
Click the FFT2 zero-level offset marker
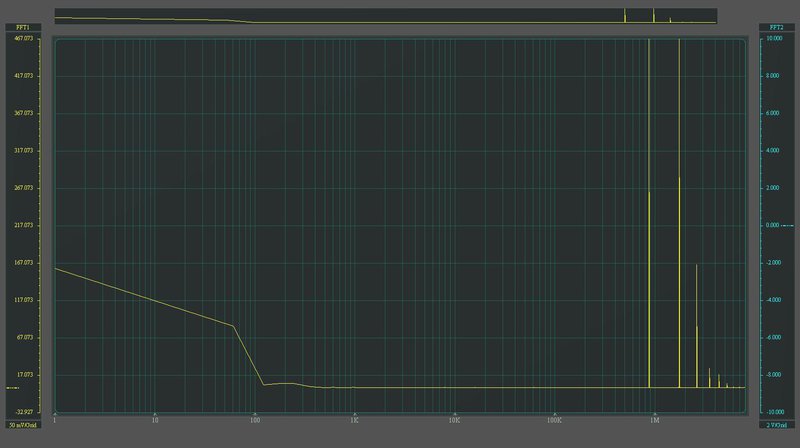pyautogui.click(x=787, y=226)
